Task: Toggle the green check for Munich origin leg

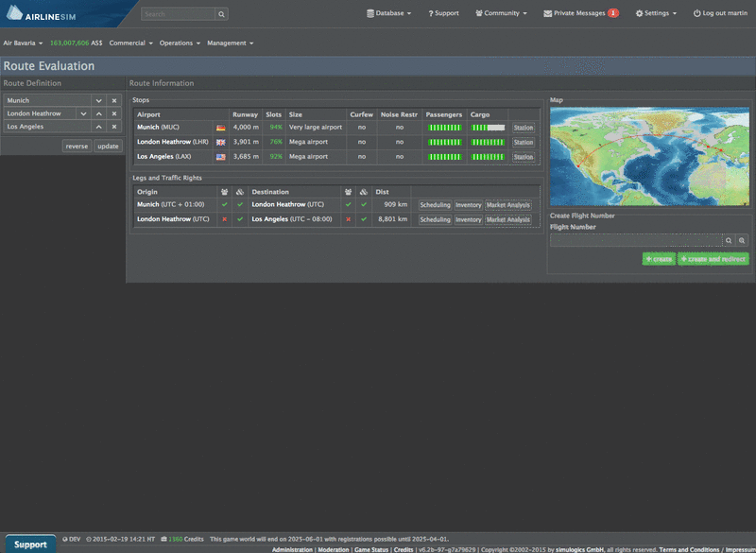Action: pos(227,204)
